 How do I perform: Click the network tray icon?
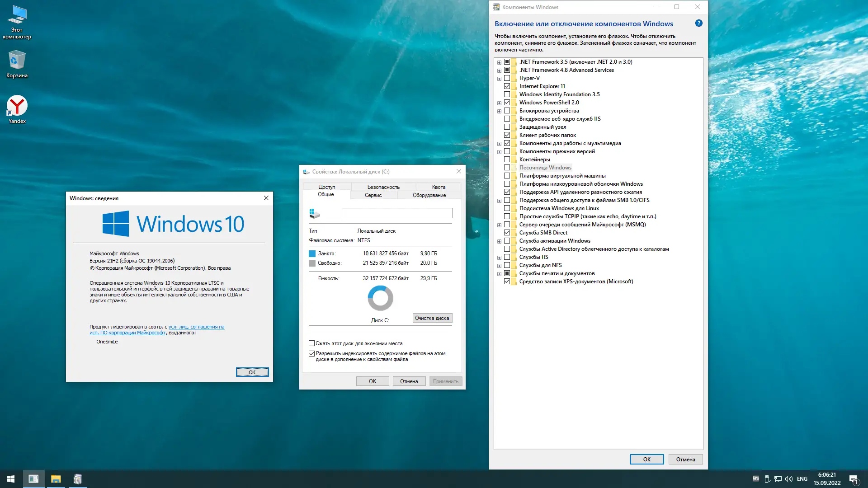click(778, 479)
